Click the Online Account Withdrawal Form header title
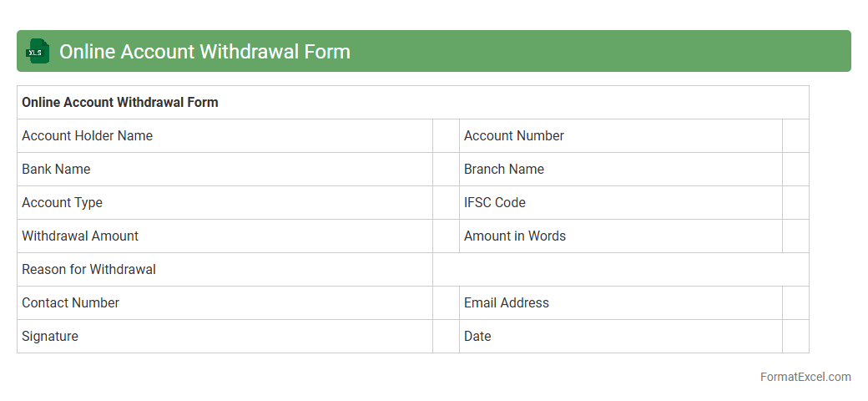Image resolution: width=868 pixels, height=401 pixels. click(x=204, y=52)
